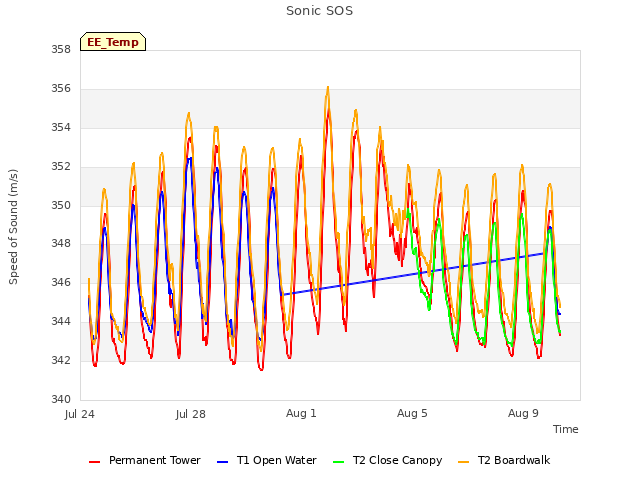Toggle T2 Close Canopy legend entry

388,460
